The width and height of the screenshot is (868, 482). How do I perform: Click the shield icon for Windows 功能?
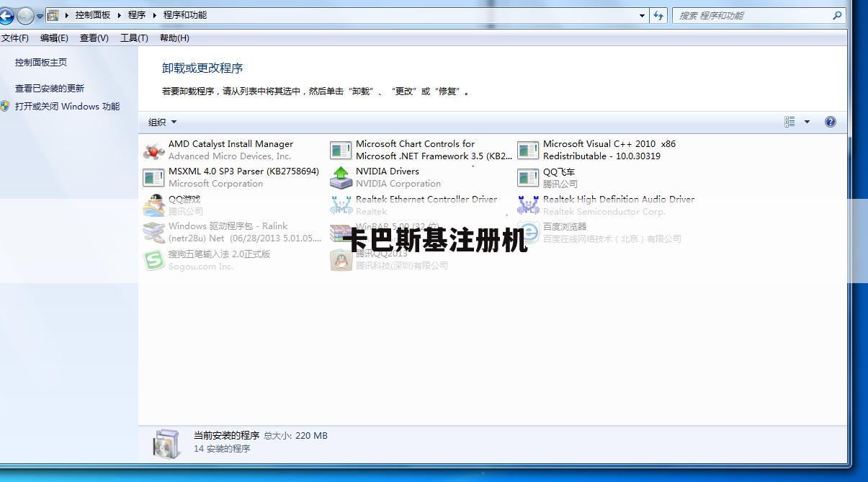pyautogui.click(x=5, y=106)
